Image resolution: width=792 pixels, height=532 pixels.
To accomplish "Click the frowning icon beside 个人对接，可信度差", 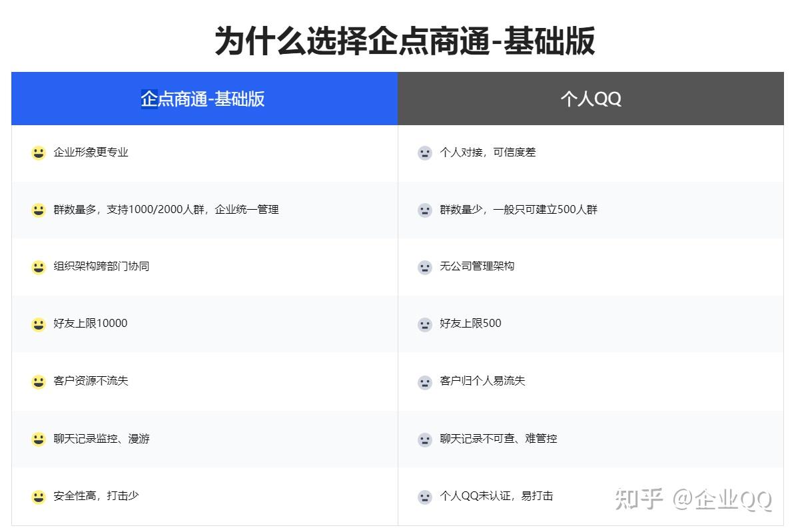I will coord(424,152).
